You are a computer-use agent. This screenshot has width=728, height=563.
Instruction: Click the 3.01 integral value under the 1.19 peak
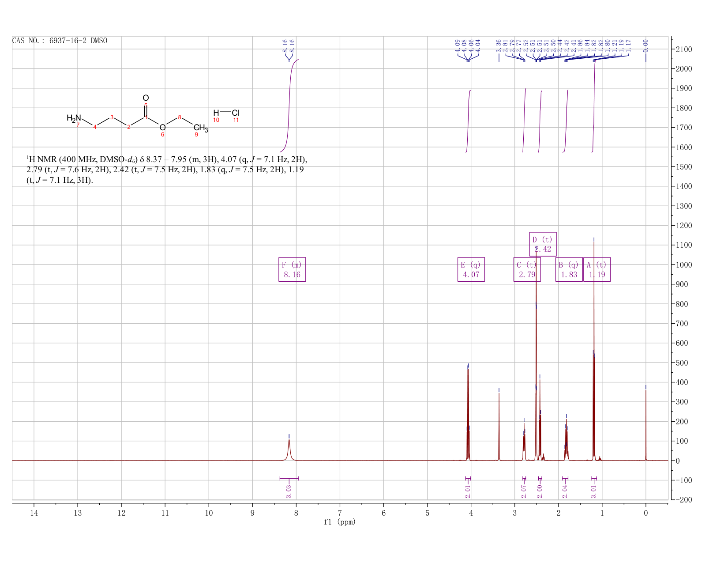point(594,491)
